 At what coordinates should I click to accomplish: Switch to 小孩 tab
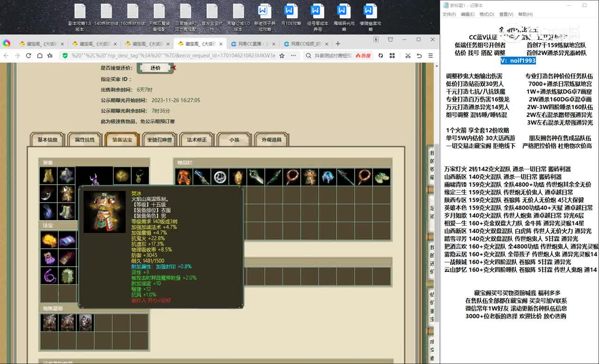click(234, 140)
